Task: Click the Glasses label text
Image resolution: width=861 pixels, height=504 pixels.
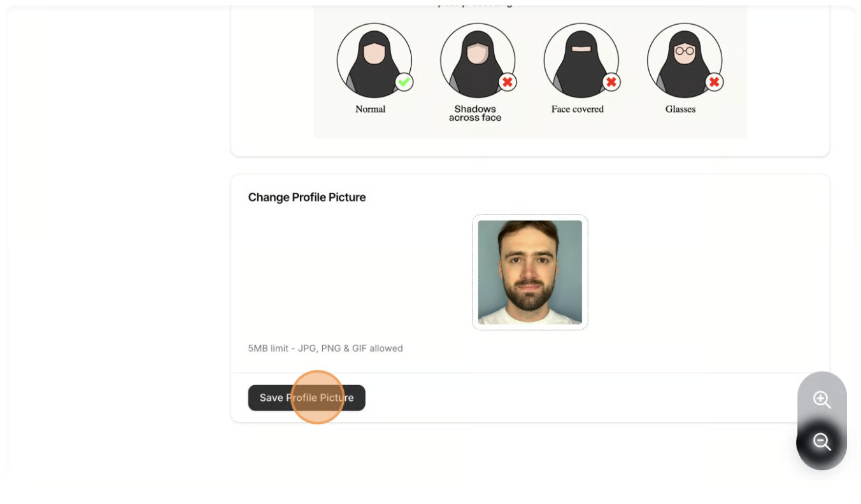Action: [680, 109]
